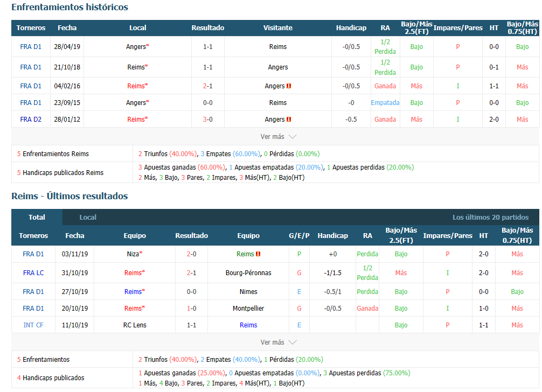Viewport: 542px width, 392px height.
Task: Click red Reims home team on 04/02/16
Action: pos(136,86)
